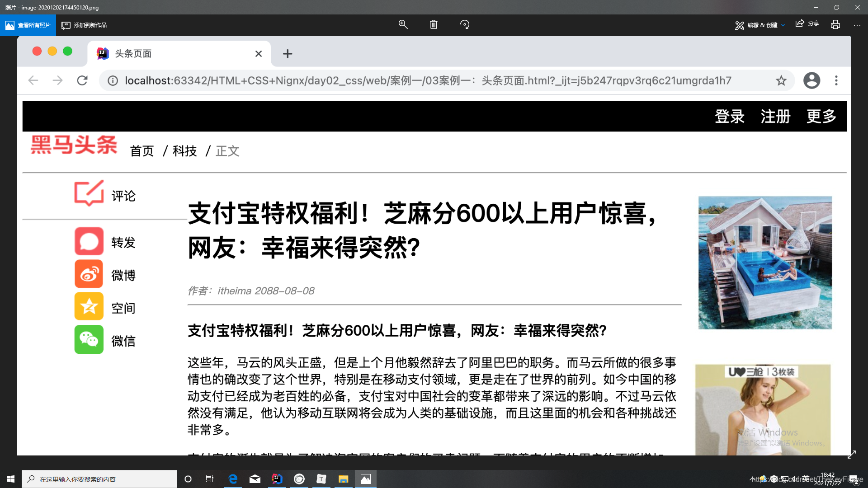This screenshot has height=488, width=868.
Task: Click the 注册 link in the black header
Action: pos(775,116)
